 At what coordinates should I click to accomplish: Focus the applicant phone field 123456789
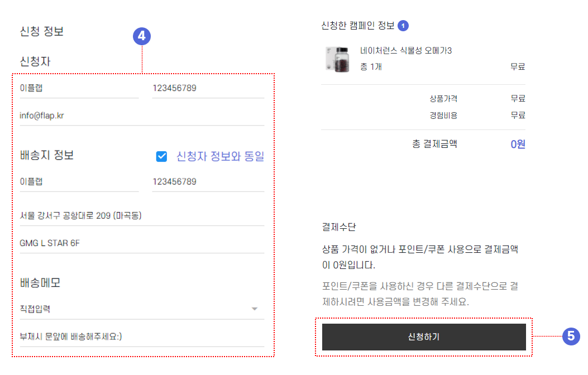coord(208,88)
